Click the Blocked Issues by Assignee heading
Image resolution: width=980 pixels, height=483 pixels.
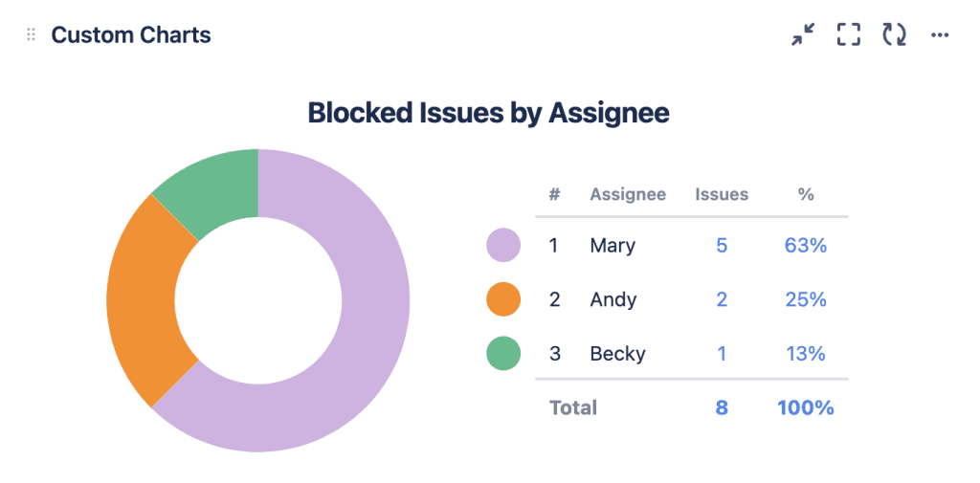click(x=488, y=113)
